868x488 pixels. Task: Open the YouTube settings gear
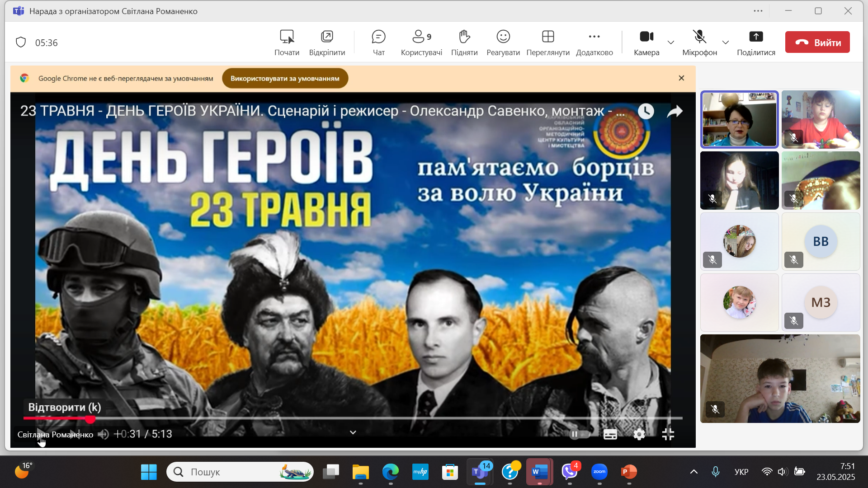[639, 434]
